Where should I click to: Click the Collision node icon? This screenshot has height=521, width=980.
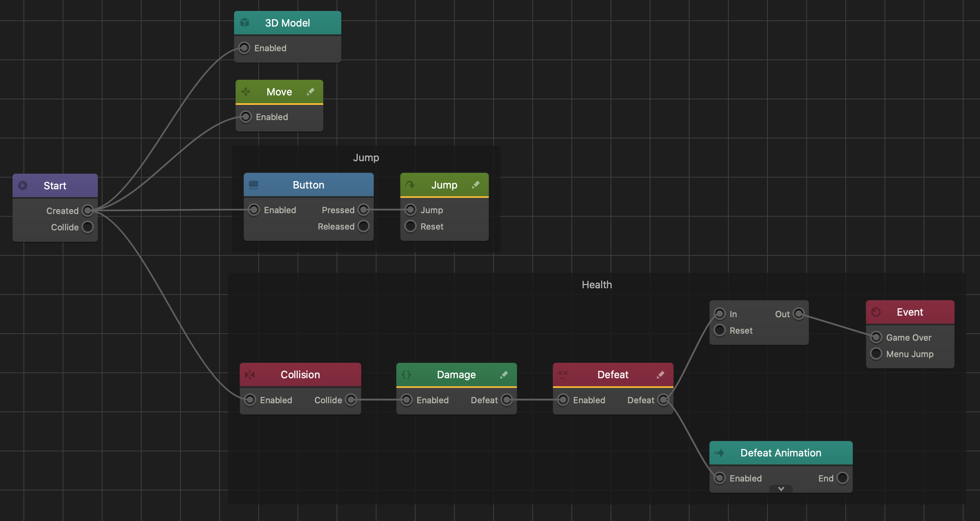click(x=250, y=375)
